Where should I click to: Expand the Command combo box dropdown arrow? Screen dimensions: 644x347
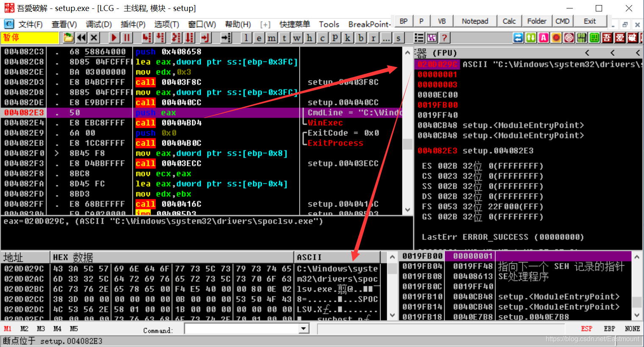(x=304, y=329)
